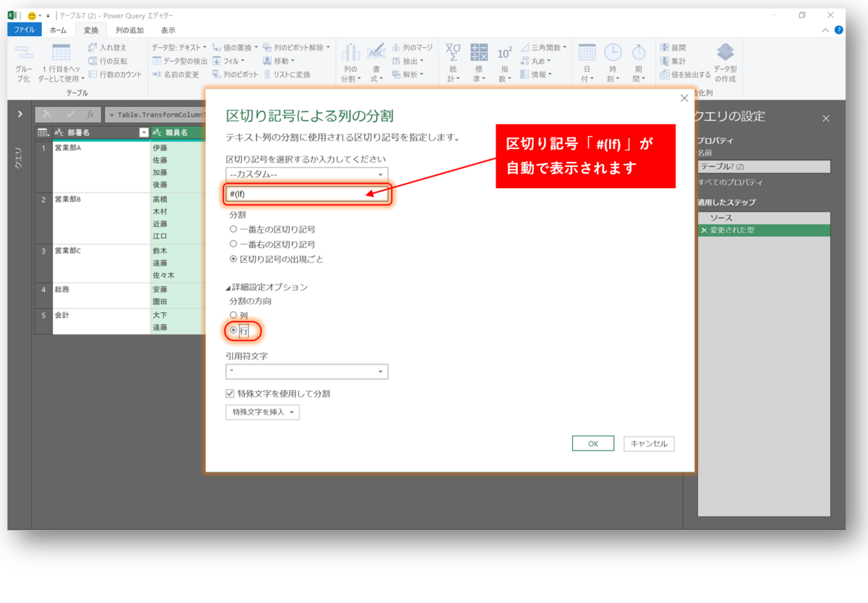Open the データ型: テキスト dropdown
This screenshot has height=603, width=868.
pos(179,47)
